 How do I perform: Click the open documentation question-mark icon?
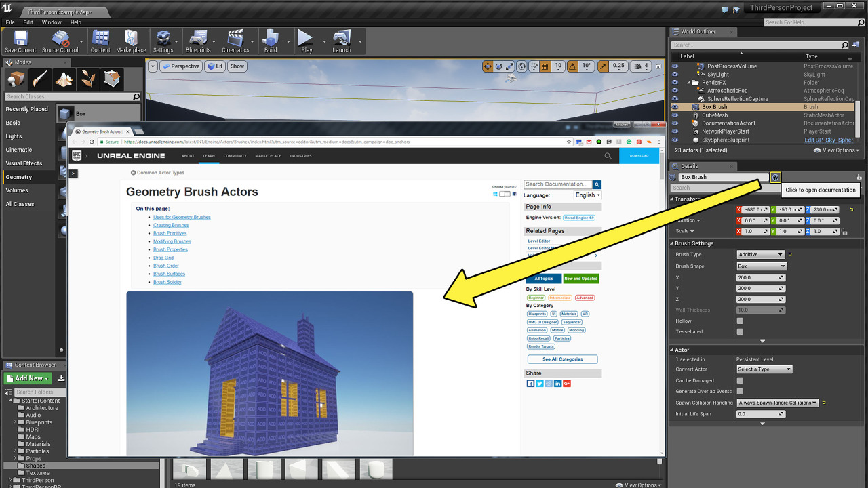(x=775, y=178)
